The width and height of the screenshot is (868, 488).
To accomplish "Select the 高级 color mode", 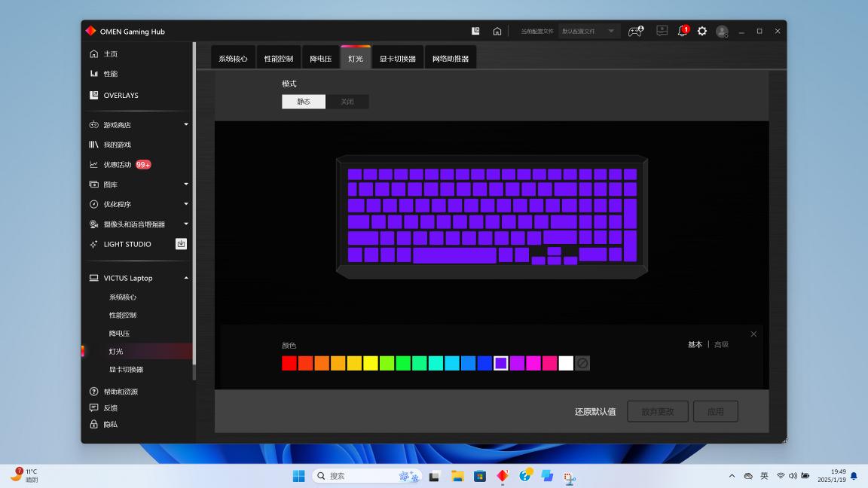I will point(721,344).
